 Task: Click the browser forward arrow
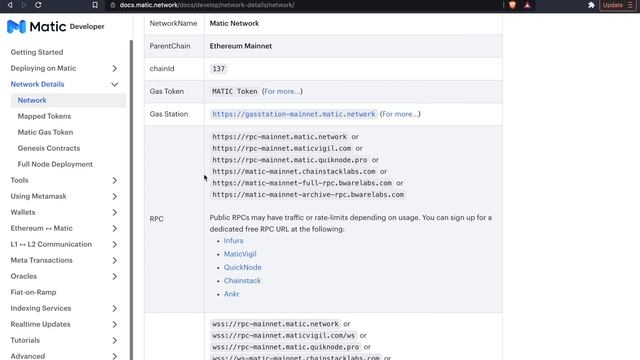point(24,5)
